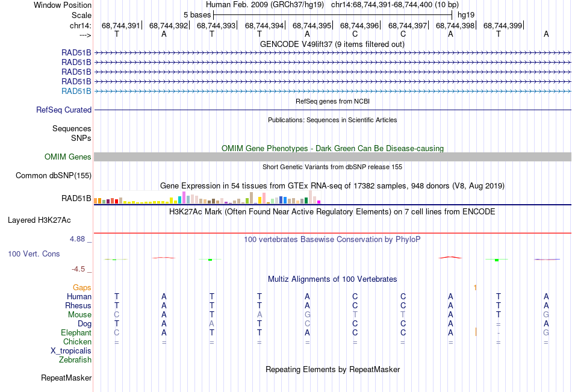
Task: Click the hg19 label beside scale bar
Action: click(466, 15)
